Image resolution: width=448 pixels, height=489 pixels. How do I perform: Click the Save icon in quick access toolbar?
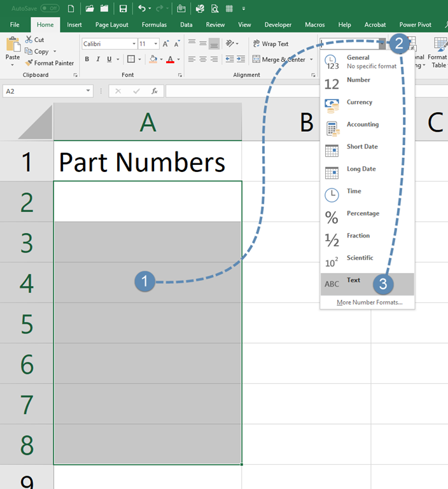click(123, 9)
